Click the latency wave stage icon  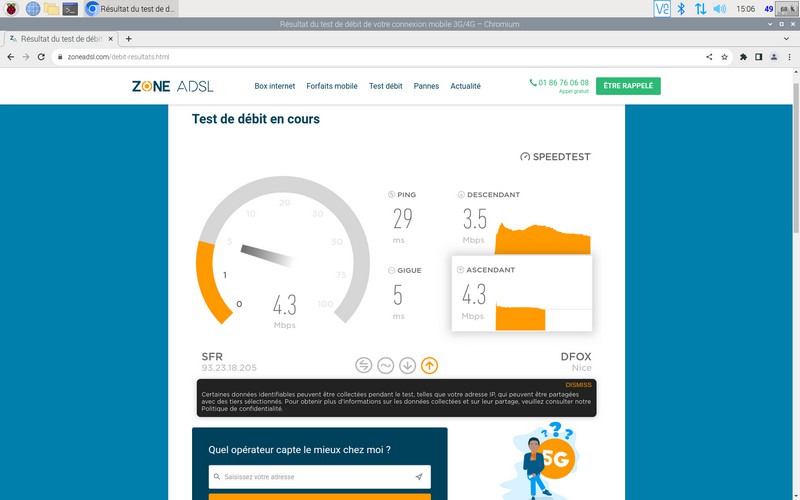tap(386, 365)
